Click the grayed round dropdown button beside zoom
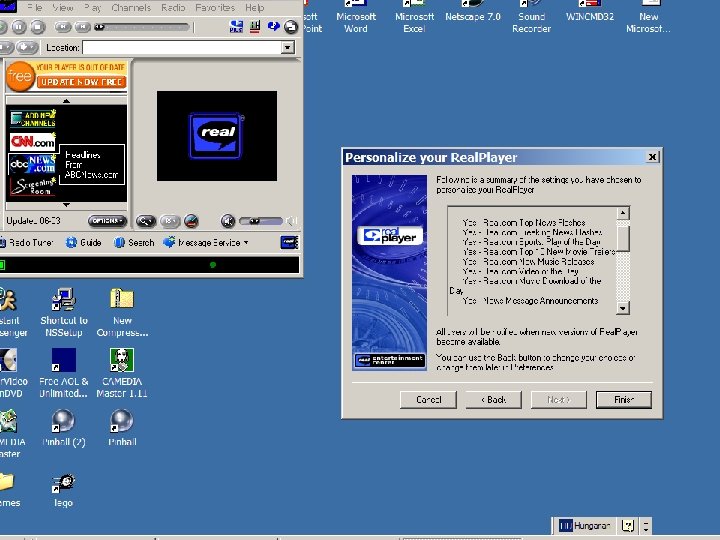Screen dimensions: 720x540 click(170, 221)
